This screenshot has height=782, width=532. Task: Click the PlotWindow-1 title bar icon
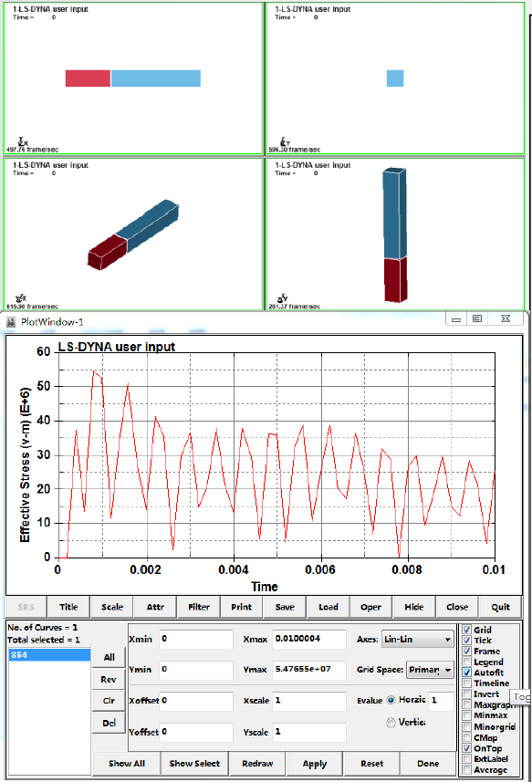pyautogui.click(x=10, y=322)
